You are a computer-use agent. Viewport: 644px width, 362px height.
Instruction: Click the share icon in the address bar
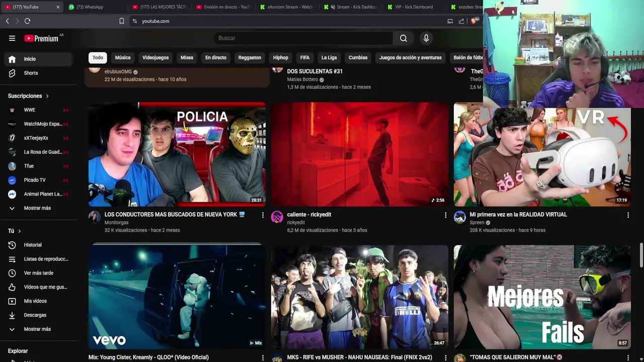pyautogui.click(x=461, y=21)
